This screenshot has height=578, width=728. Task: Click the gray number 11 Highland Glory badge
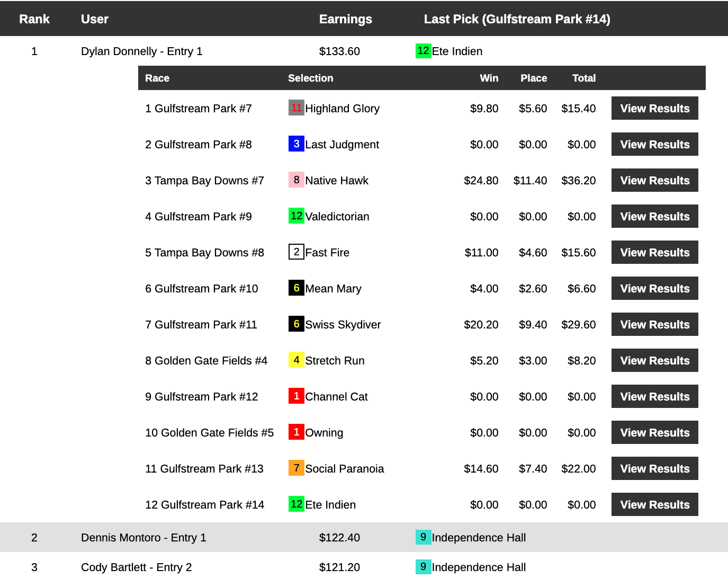[296, 108]
